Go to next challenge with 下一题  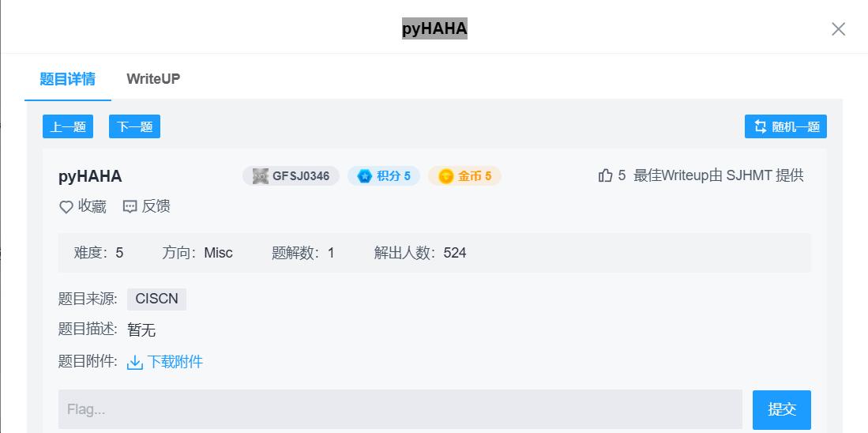click(x=134, y=126)
